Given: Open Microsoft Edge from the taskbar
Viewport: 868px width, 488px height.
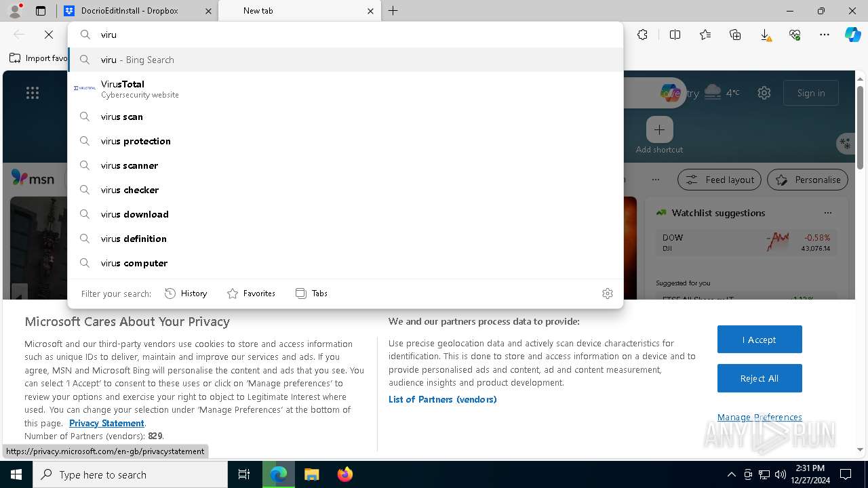Looking at the screenshot, I should pos(279,474).
